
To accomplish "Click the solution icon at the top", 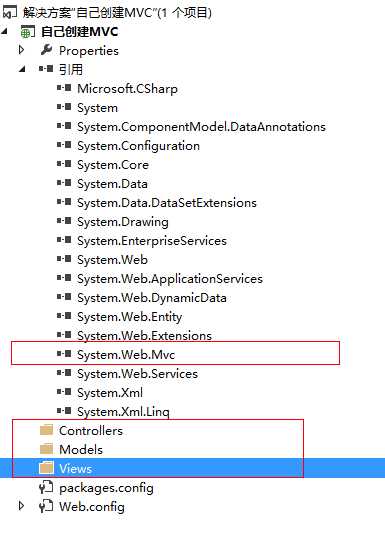I will (9, 13).
